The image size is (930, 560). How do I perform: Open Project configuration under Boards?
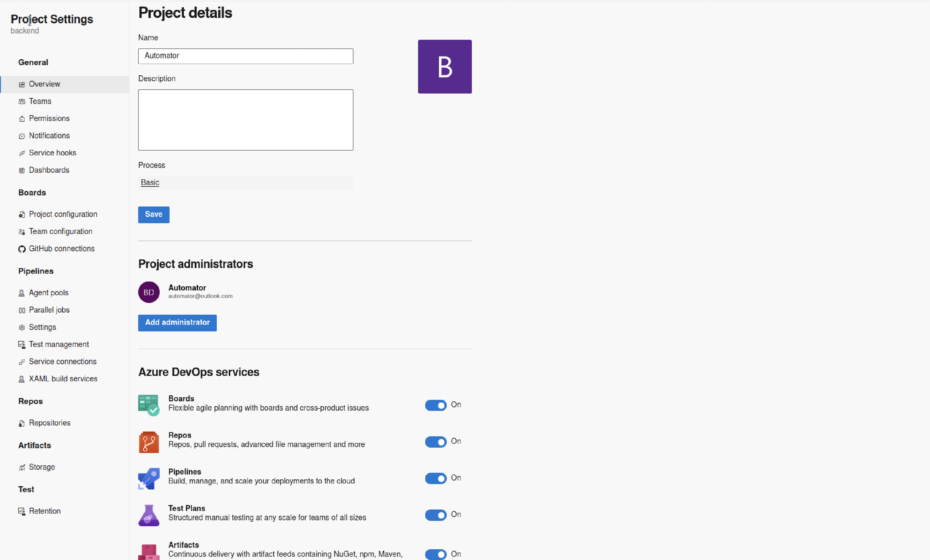tap(65, 215)
